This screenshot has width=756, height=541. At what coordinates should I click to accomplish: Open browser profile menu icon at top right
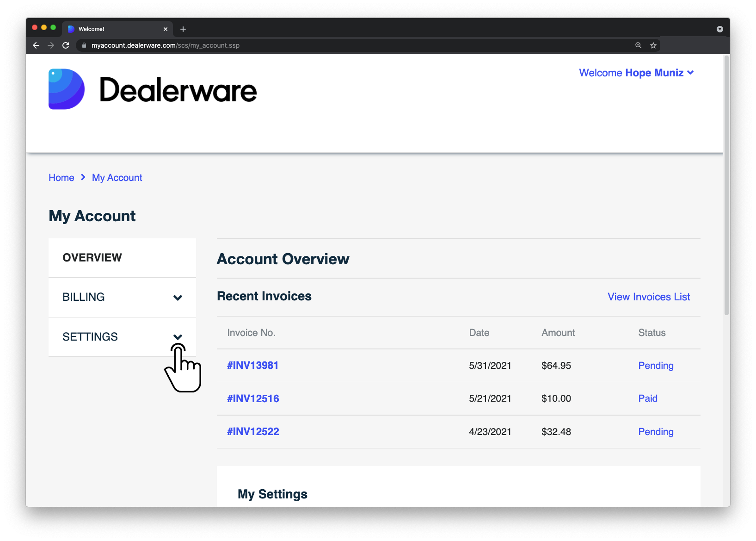pyautogui.click(x=720, y=29)
